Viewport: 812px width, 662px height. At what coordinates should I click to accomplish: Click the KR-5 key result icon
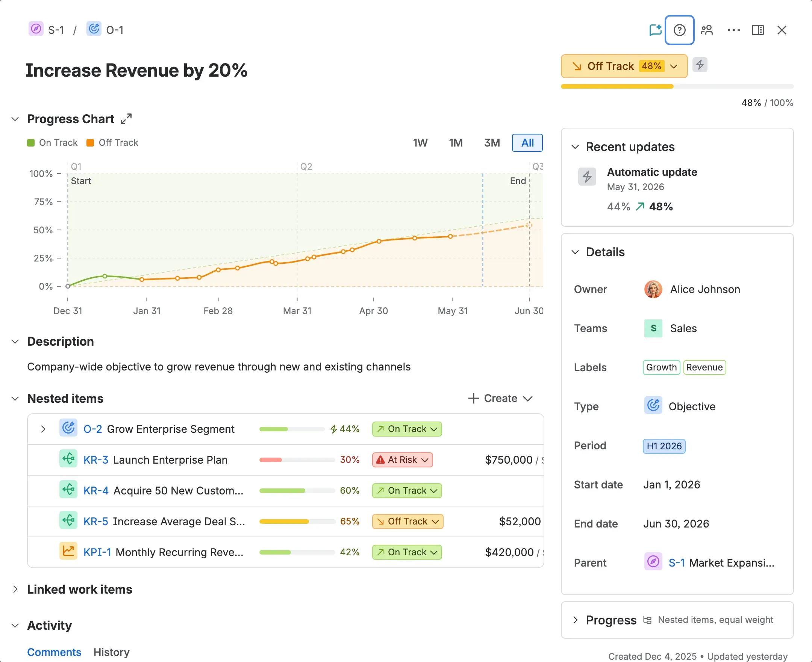[68, 520]
